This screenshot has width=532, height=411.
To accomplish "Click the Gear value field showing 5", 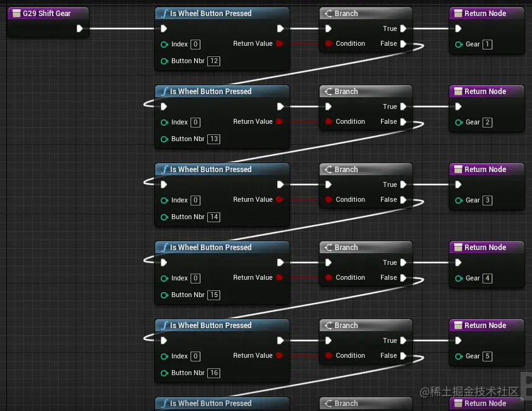I will tap(487, 357).
